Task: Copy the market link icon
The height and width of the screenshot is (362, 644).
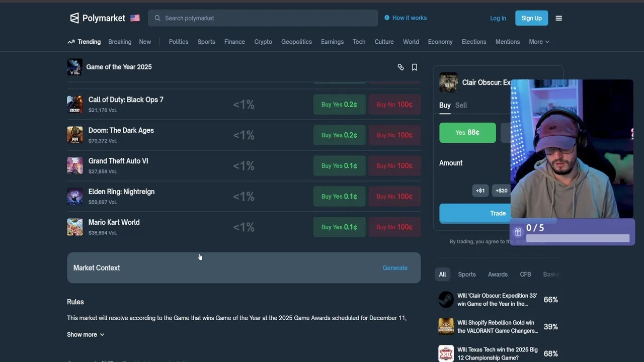Action: (400, 67)
